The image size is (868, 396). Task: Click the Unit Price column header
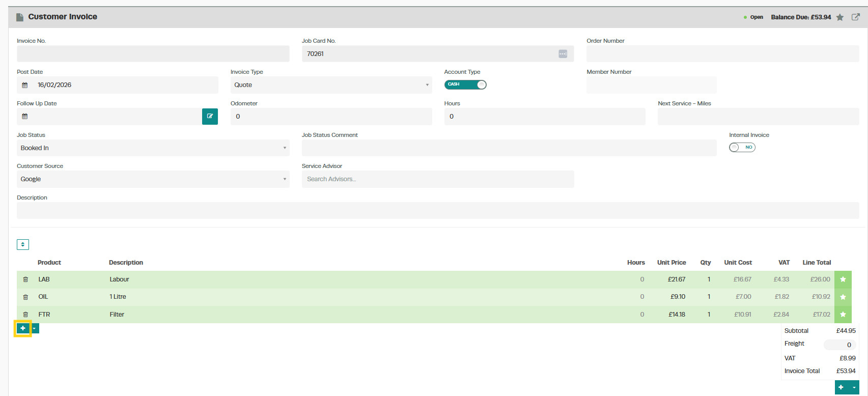[x=671, y=263]
